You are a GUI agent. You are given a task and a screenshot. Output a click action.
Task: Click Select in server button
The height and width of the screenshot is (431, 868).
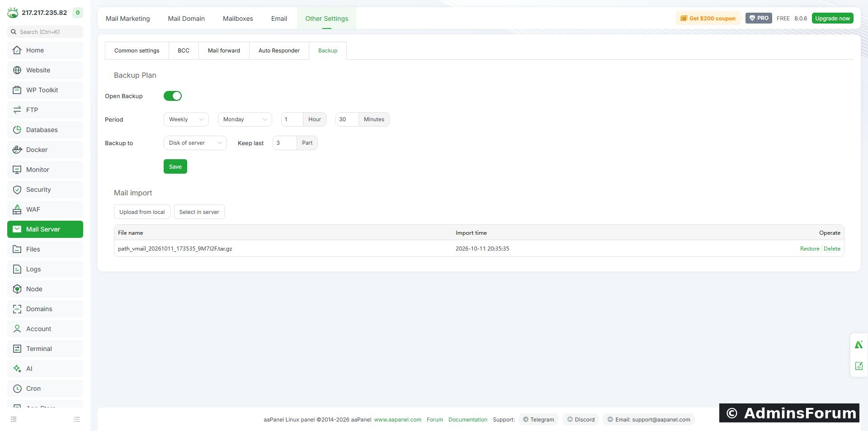click(199, 212)
